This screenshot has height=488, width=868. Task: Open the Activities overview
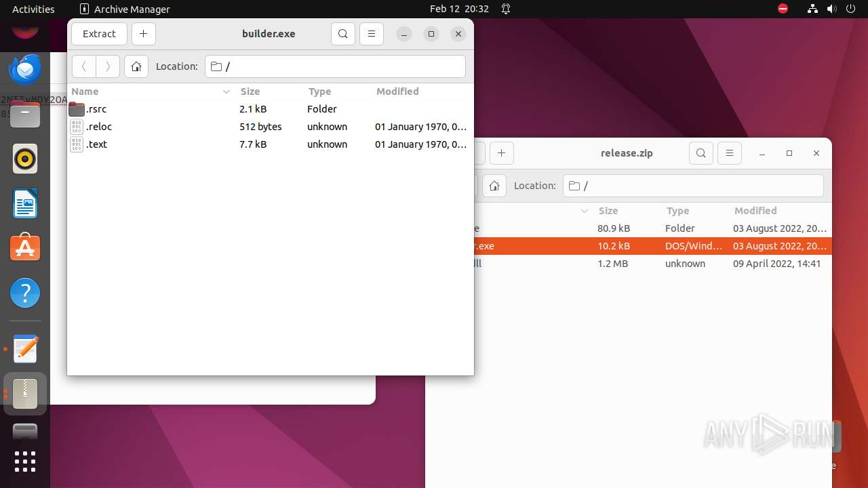tap(33, 9)
